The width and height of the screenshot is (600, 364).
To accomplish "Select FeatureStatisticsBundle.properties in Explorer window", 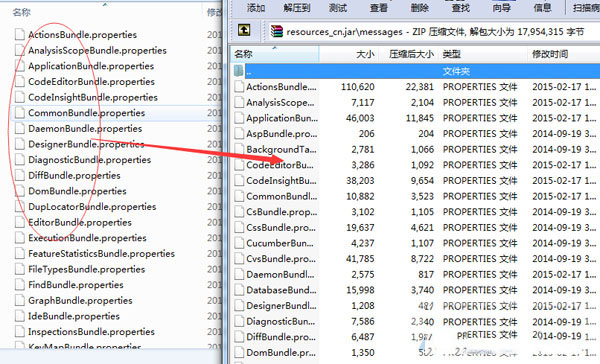I will click(101, 254).
